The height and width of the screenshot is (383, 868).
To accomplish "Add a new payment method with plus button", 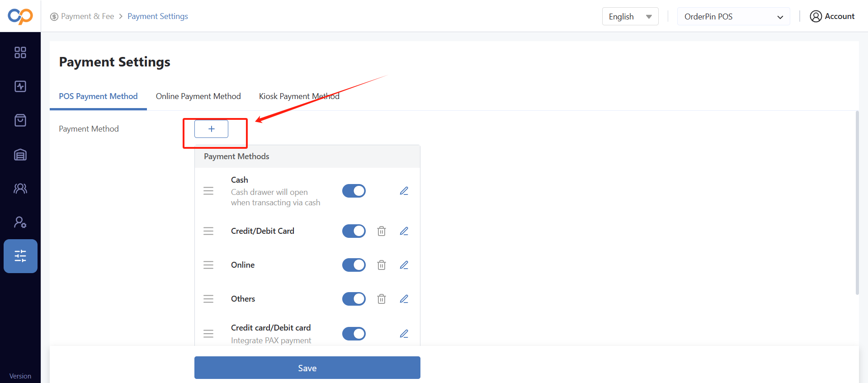I will coord(211,129).
